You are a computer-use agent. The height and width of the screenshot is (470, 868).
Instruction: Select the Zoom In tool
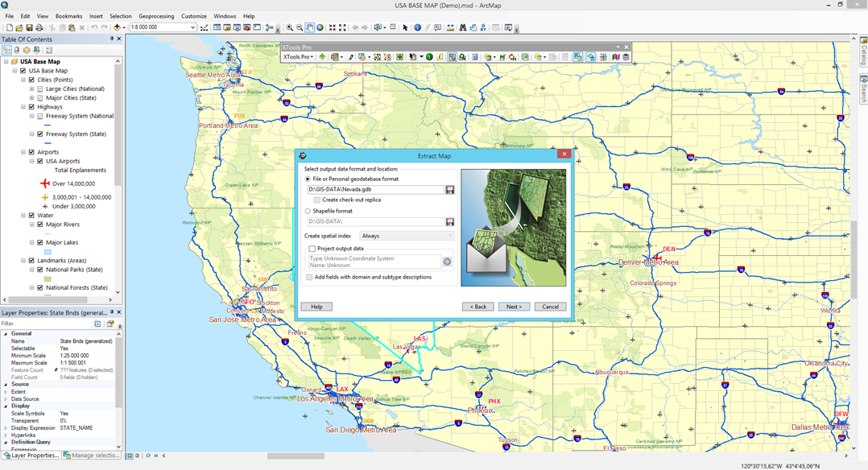pyautogui.click(x=289, y=27)
